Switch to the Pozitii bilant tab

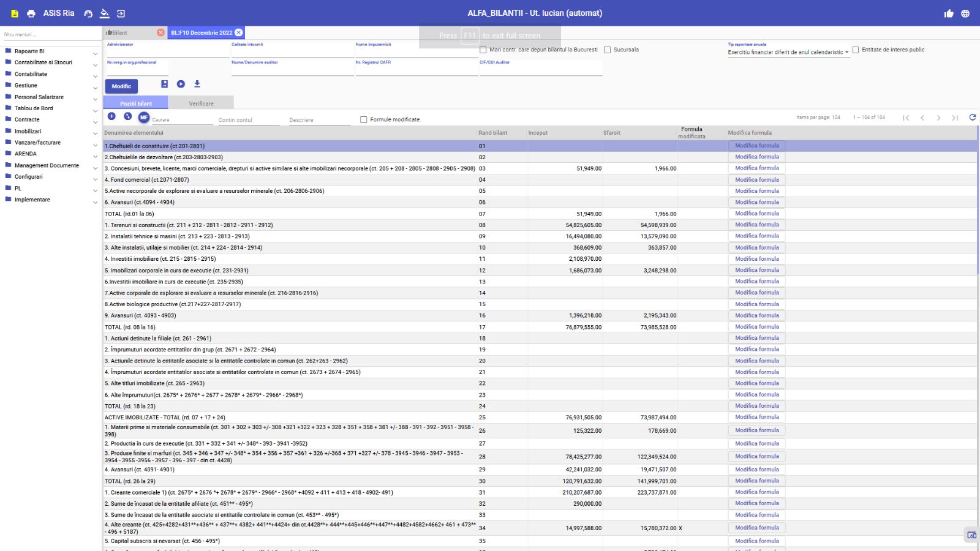[x=136, y=103]
